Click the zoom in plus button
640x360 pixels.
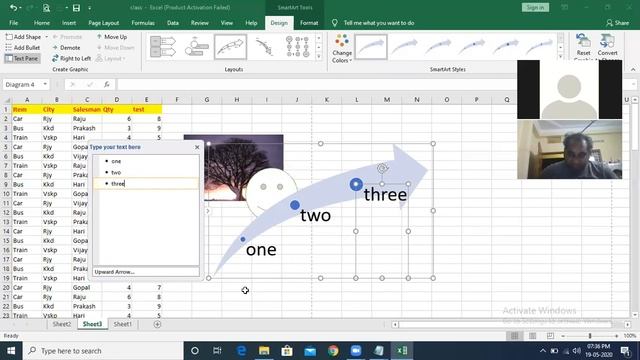616,336
